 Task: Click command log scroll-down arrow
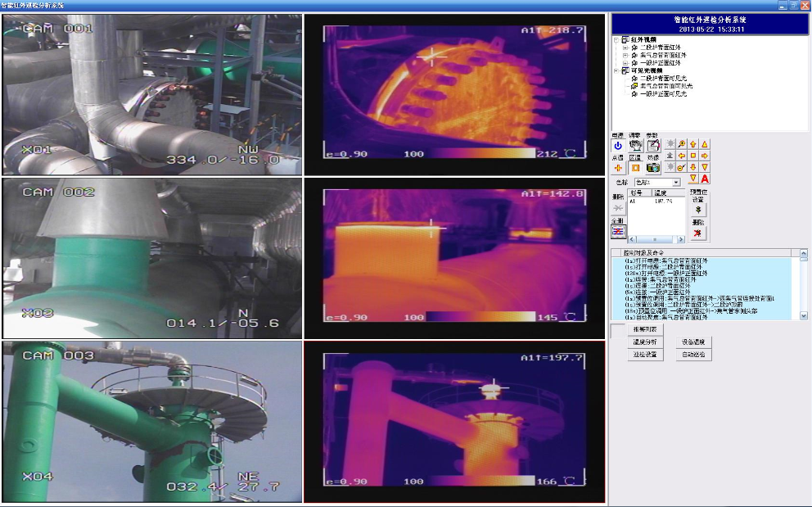pos(804,315)
